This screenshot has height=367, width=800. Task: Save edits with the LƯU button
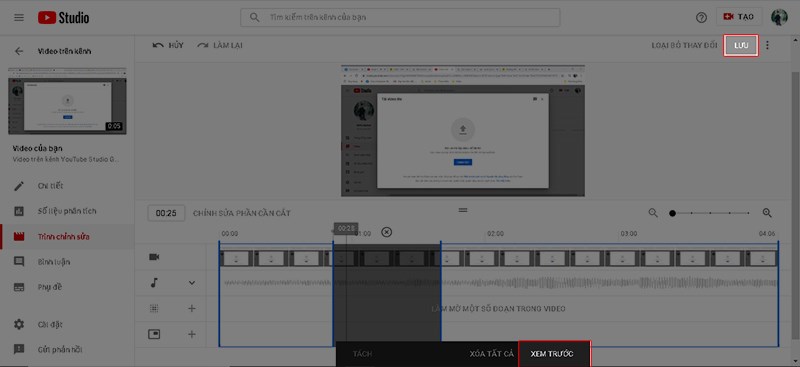coord(741,45)
